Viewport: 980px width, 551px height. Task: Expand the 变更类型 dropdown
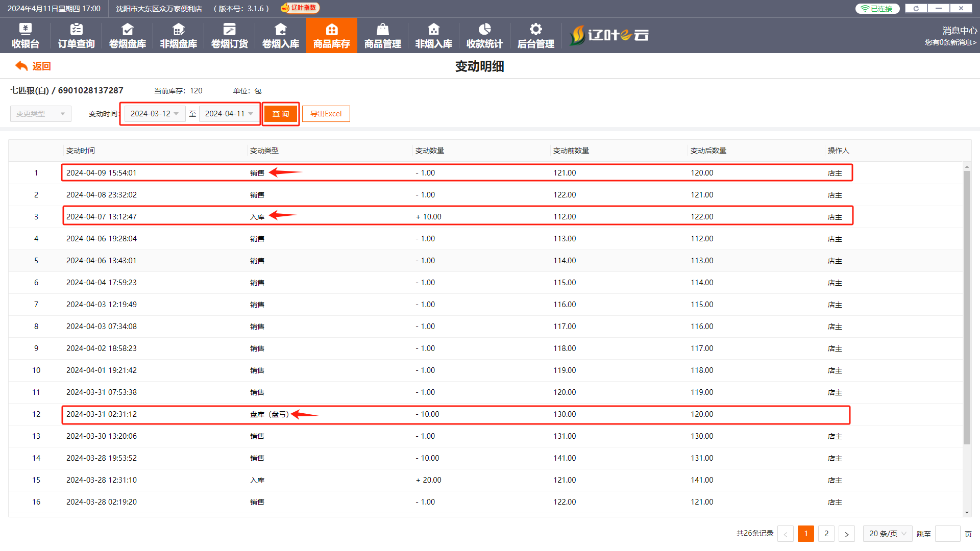click(x=41, y=114)
